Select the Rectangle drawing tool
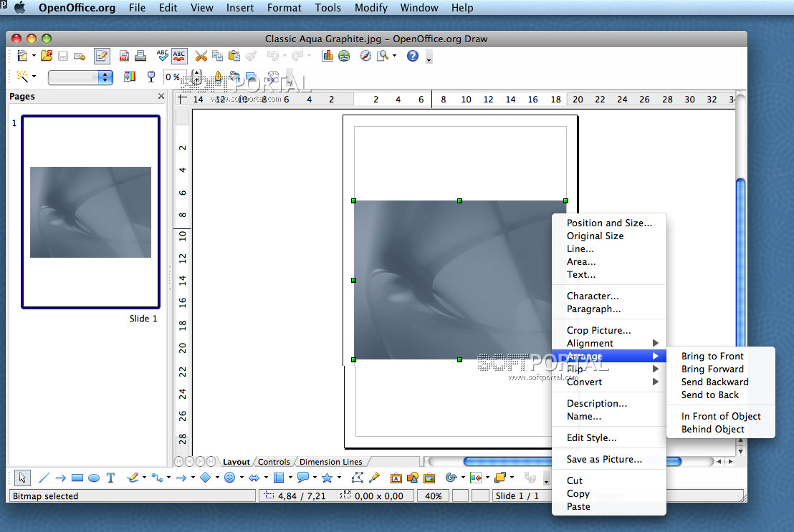794x532 pixels. (77, 478)
